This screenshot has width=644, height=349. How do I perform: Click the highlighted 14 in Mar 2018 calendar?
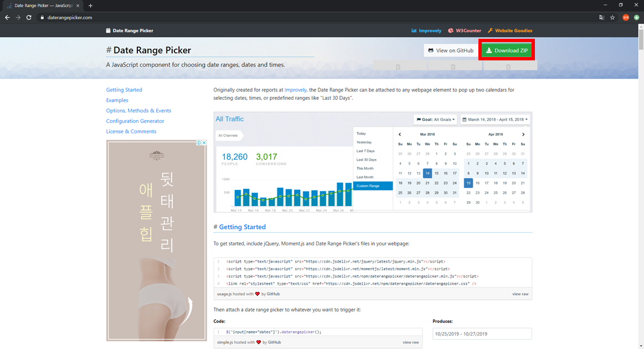coord(427,173)
